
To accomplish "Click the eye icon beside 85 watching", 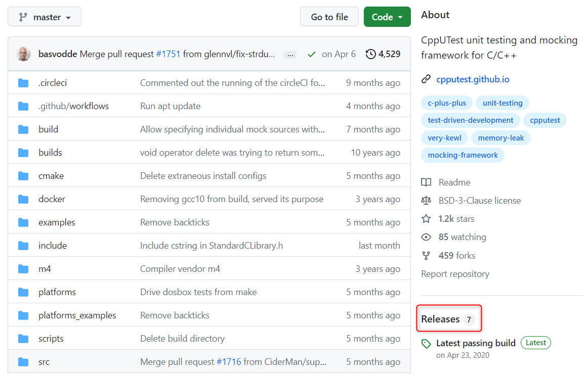I will point(426,237).
